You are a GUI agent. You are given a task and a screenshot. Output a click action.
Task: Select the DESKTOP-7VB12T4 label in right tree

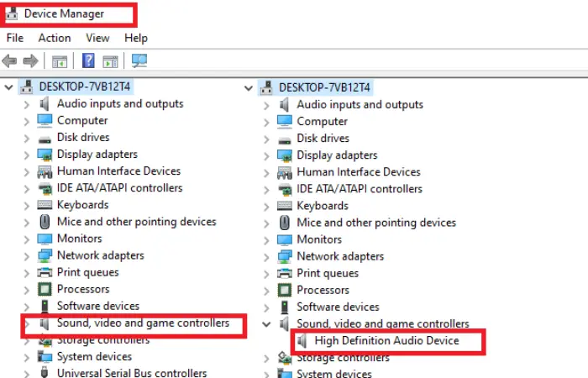(324, 87)
